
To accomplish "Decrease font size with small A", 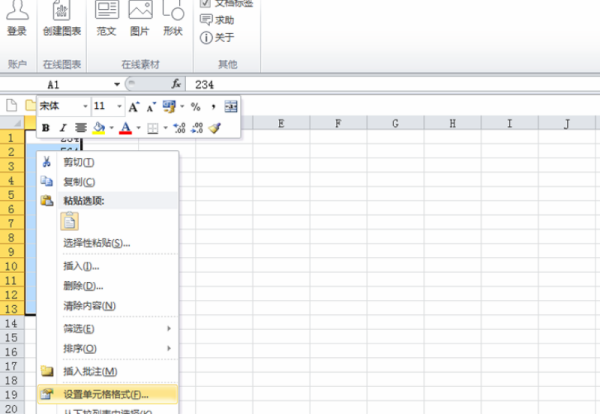I will (x=151, y=107).
